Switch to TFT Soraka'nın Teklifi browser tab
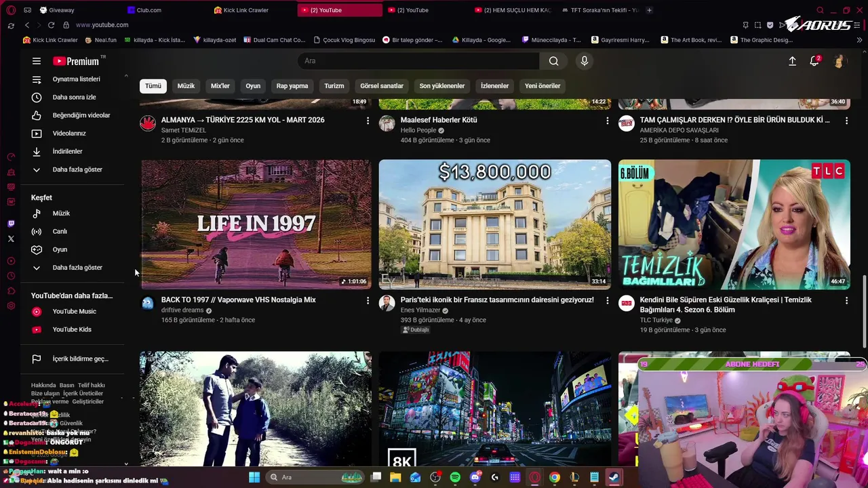868x488 pixels. 600,10
